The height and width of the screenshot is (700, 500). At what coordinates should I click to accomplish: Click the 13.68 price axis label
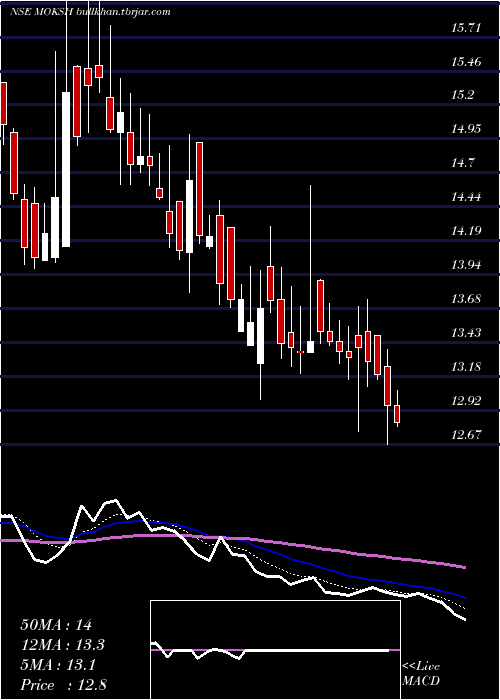point(466,299)
